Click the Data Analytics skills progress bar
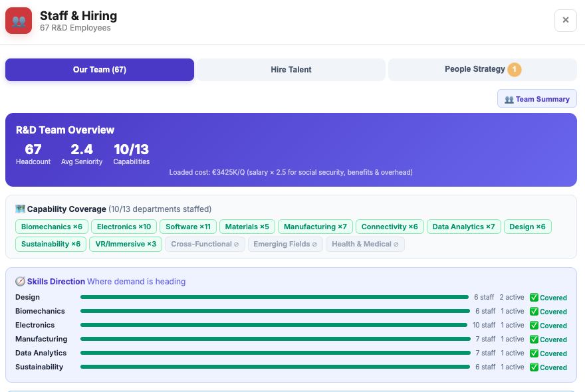Screen dimensions: 585x392 (273, 353)
